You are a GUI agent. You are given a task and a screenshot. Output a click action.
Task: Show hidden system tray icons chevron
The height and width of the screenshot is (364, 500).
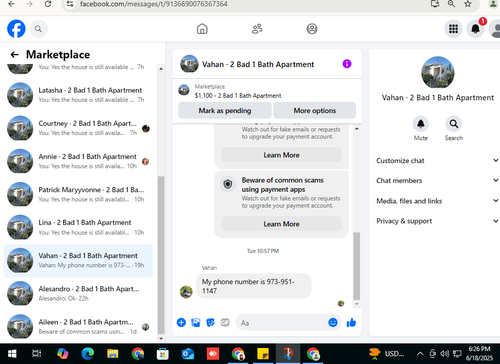(x=420, y=354)
